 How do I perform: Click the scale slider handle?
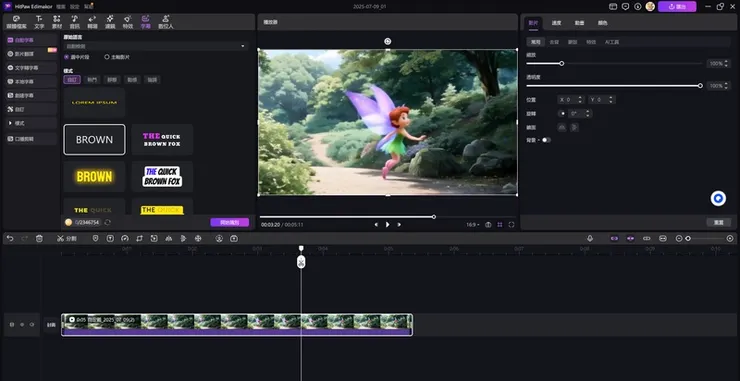(x=562, y=63)
